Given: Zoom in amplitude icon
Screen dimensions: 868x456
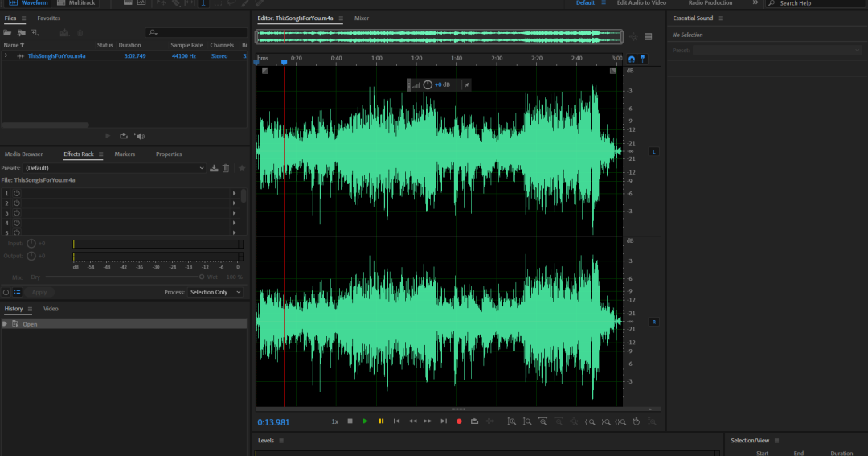Looking at the screenshot, I should tap(511, 421).
